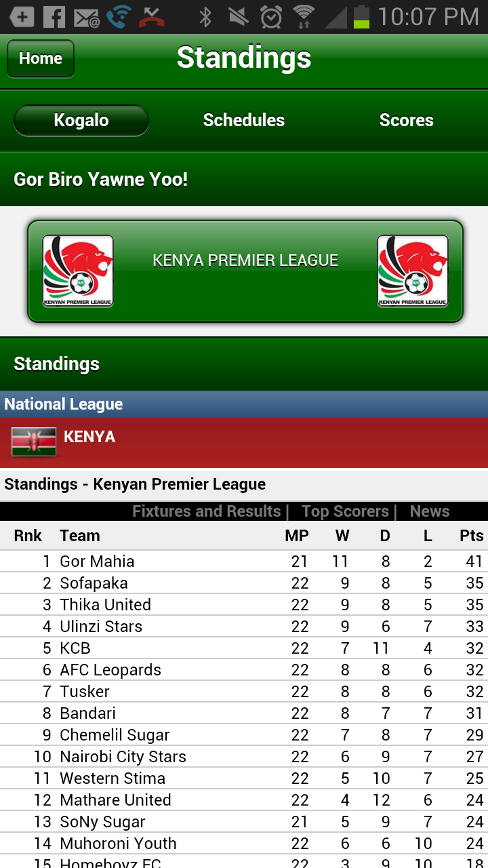Open the Facebook notification icon
Screen dimensions: 488x868
(x=54, y=16)
